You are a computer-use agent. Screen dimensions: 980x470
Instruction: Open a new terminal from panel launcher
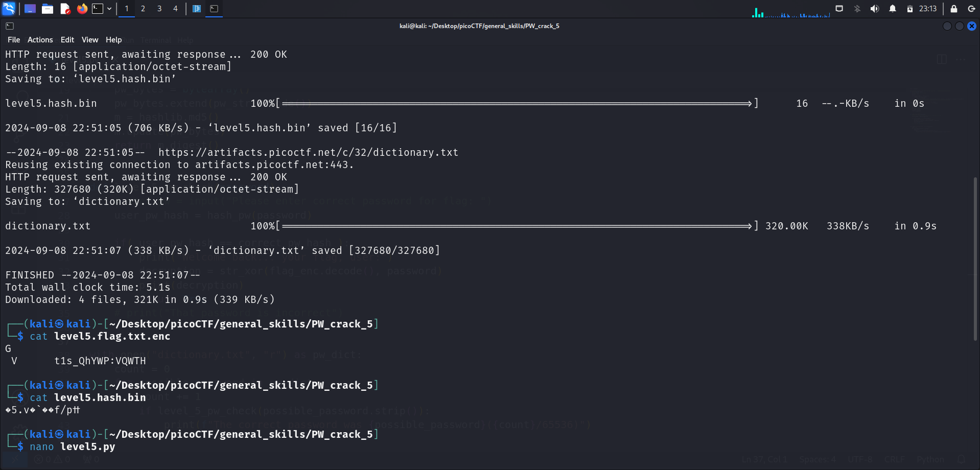(98, 9)
